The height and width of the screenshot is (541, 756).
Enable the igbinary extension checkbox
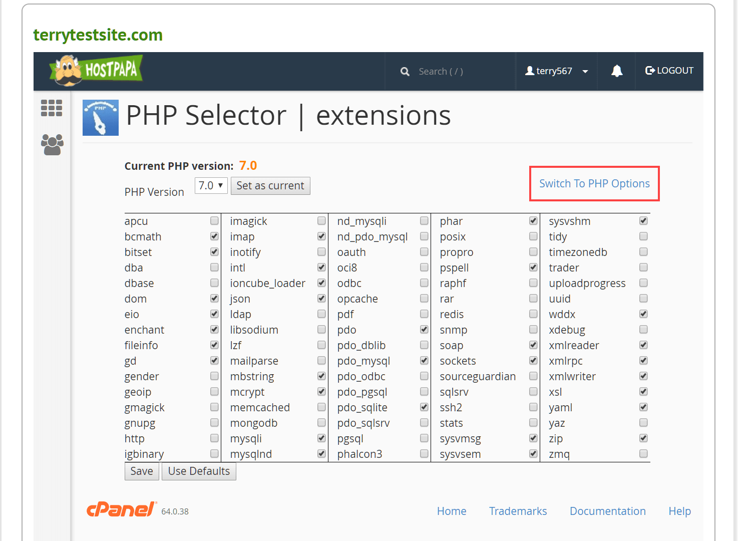coord(214,453)
